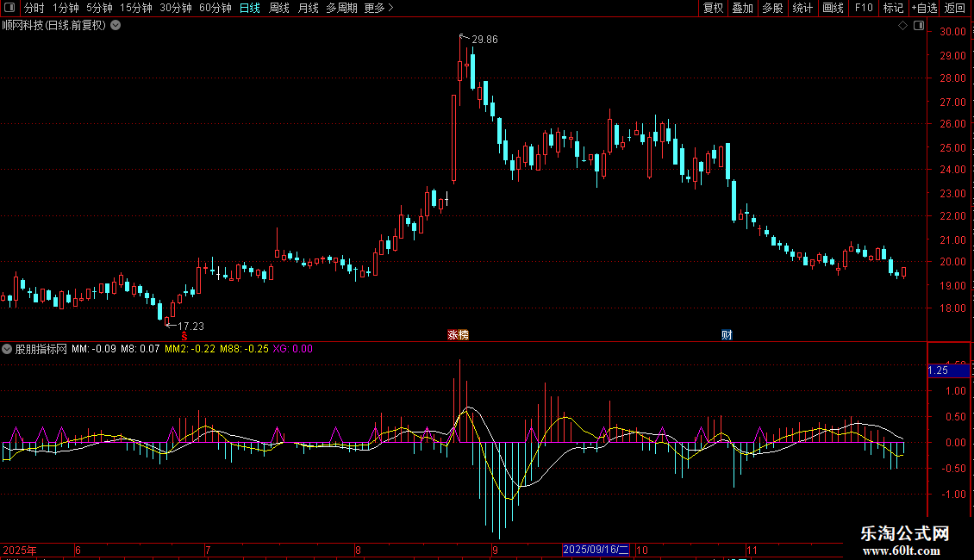The image size is (974, 560).
Task: Click the 财 financial report marker
Action: [727, 334]
